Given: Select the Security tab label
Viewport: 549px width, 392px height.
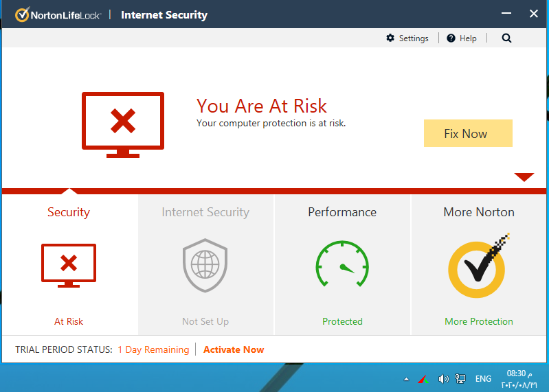Looking at the screenshot, I should 69,212.
